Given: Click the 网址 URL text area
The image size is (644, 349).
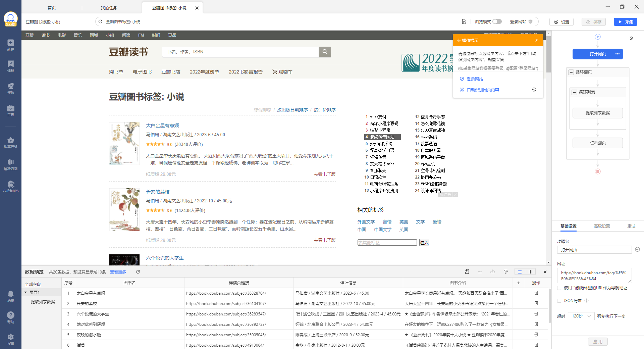Looking at the screenshot, I should (x=594, y=276).
